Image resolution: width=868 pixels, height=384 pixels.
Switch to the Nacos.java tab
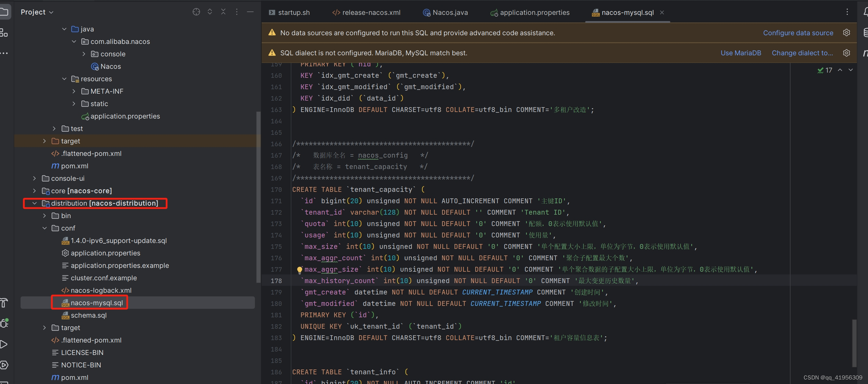tap(445, 12)
